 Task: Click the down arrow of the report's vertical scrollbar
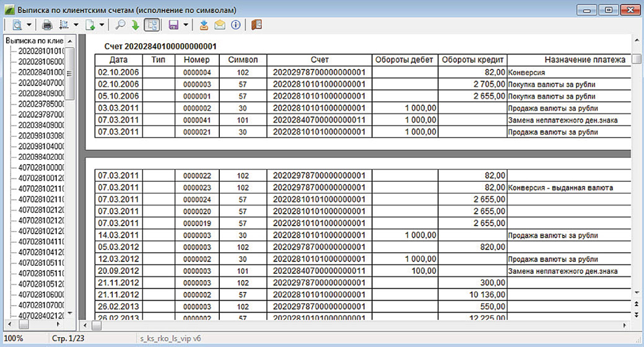tap(636, 291)
